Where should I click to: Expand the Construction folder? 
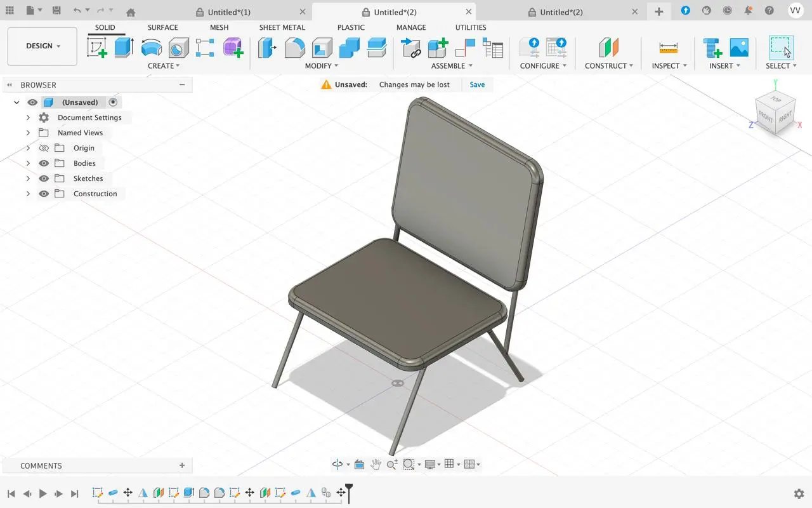[28, 194]
